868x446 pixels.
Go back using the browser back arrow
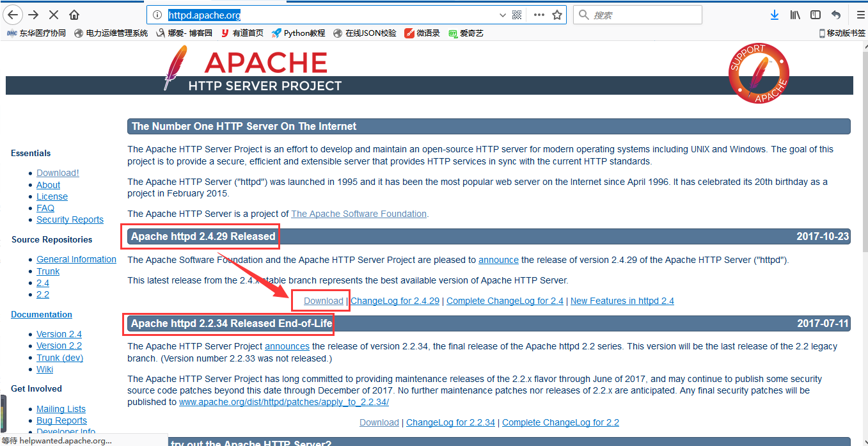tap(13, 15)
